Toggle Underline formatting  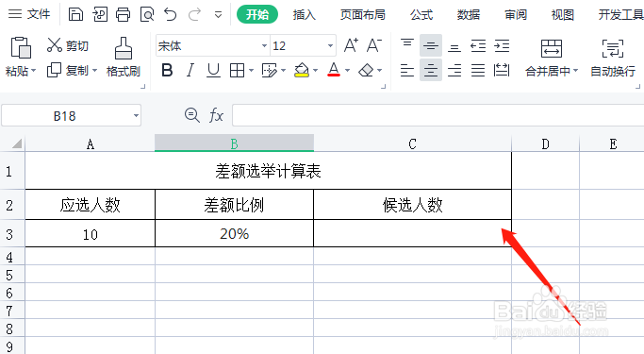213,70
